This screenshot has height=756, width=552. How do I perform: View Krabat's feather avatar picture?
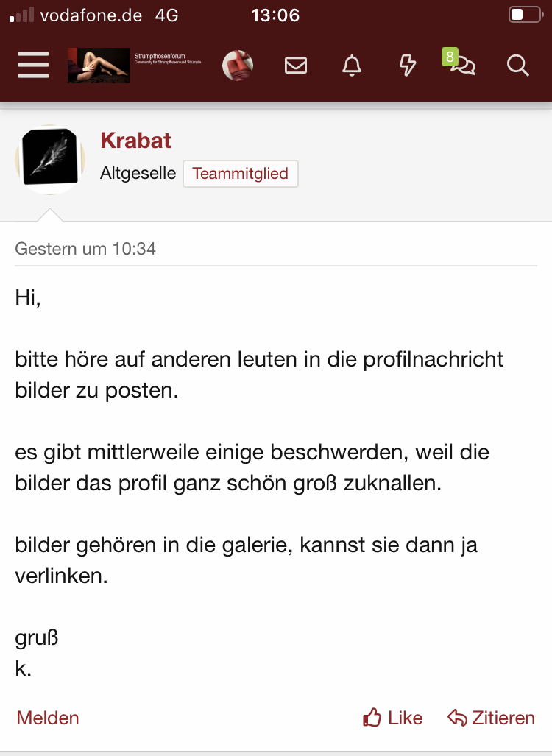(x=50, y=160)
